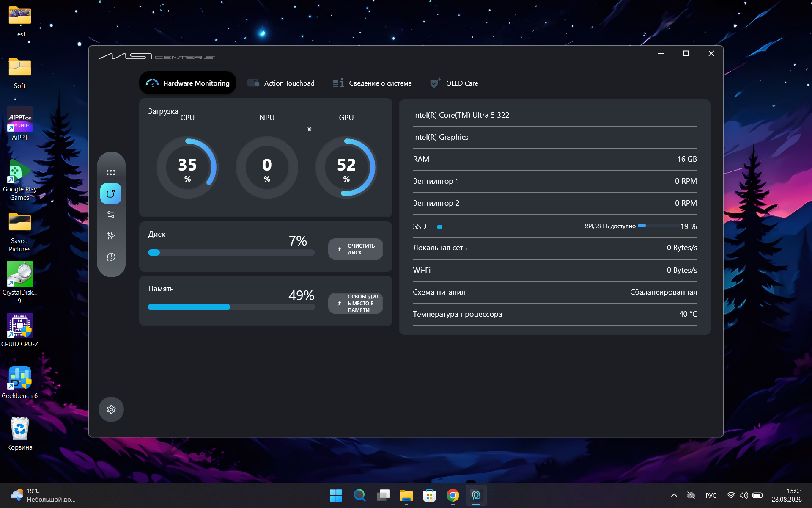Screen dimensions: 812x508
Task: Click Вентилятор 1 row label
Action: (x=436, y=181)
